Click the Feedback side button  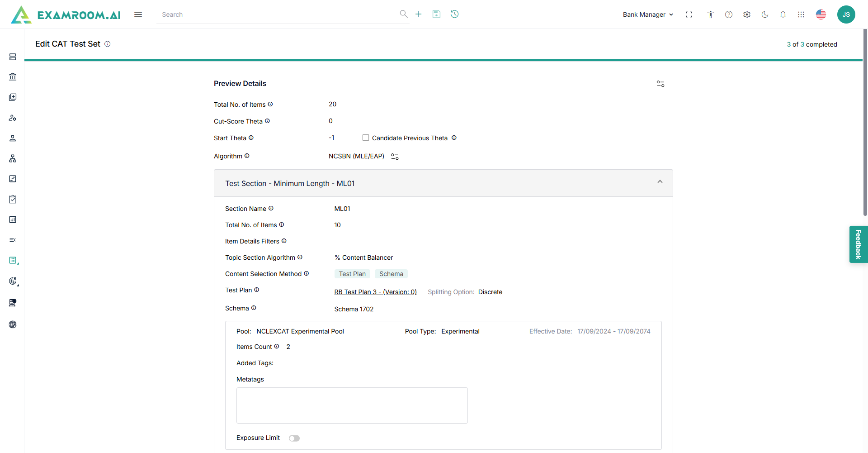point(858,244)
